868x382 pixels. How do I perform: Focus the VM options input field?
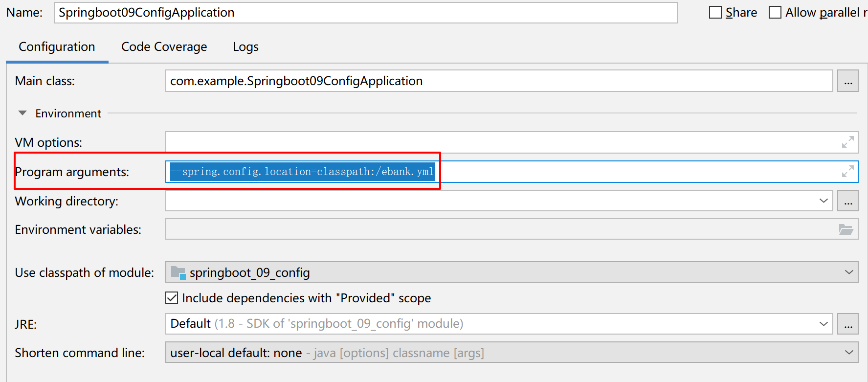pyautogui.click(x=512, y=142)
